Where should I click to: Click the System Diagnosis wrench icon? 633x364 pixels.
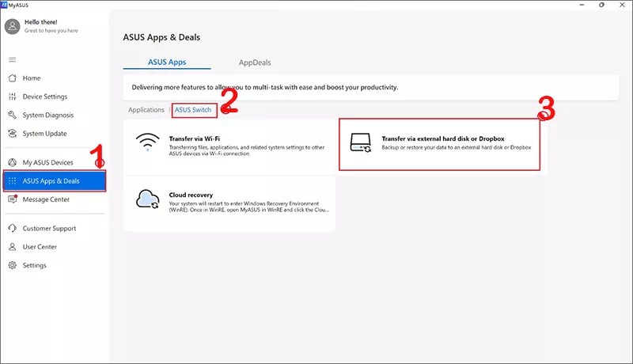click(x=13, y=115)
